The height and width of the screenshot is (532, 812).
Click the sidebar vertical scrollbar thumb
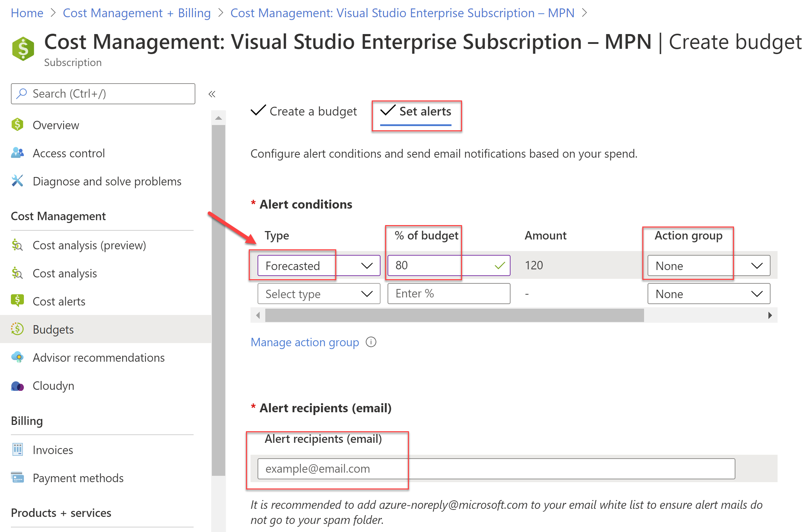(219, 300)
